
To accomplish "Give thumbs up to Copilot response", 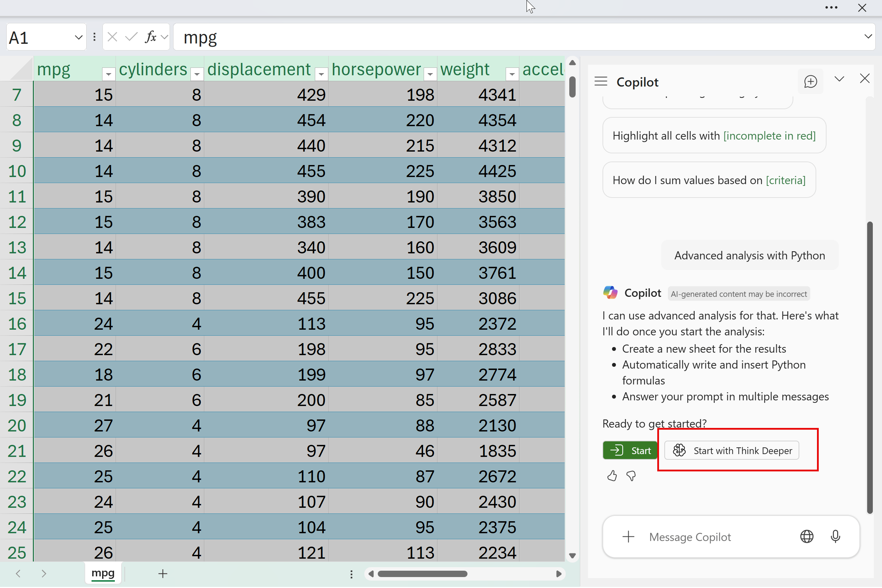I will tap(612, 476).
